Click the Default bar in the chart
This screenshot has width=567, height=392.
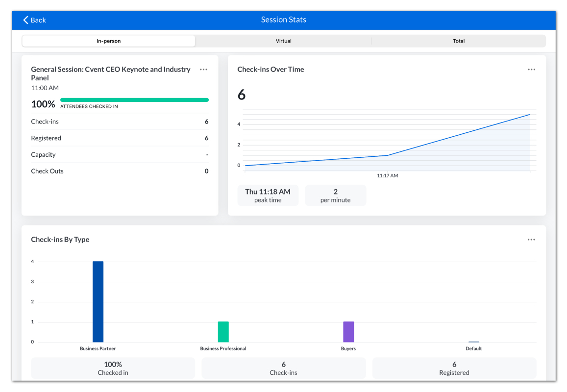click(x=474, y=342)
